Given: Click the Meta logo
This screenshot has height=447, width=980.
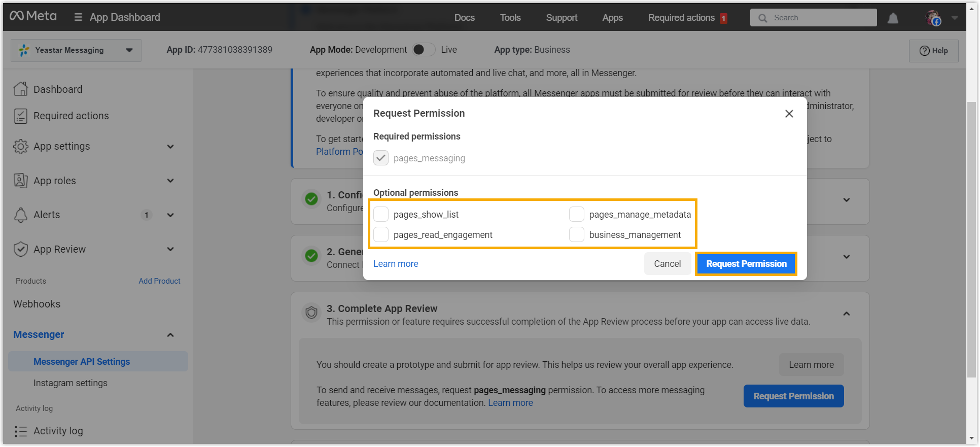Looking at the screenshot, I should pyautogui.click(x=33, y=16).
